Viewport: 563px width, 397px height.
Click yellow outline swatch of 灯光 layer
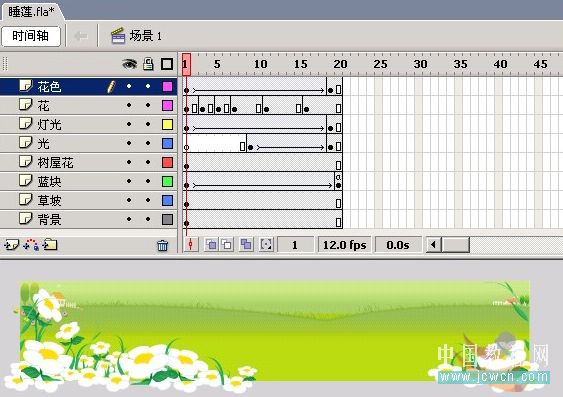click(x=167, y=125)
